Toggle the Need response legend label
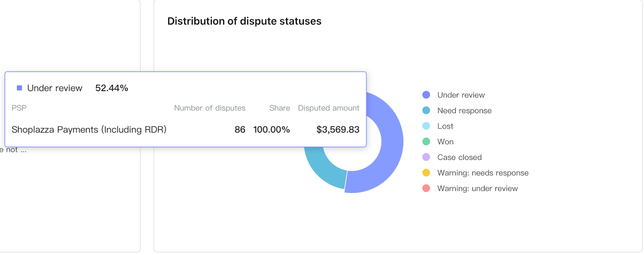Screen dimensions: 644x255 pyautogui.click(x=464, y=110)
